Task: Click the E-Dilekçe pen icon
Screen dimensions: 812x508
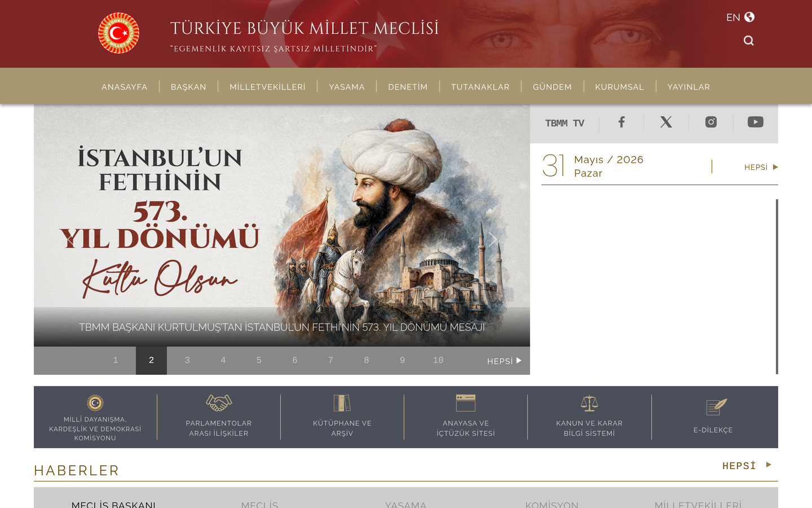Action: pos(717,406)
